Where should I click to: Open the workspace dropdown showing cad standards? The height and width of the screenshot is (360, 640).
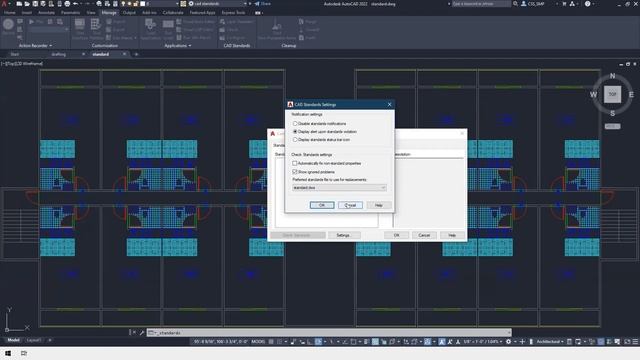point(218,4)
